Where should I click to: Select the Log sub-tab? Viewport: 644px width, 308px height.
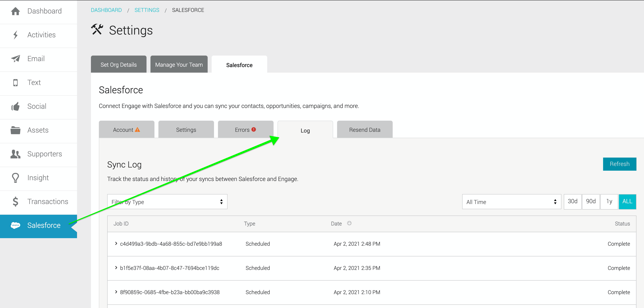pyautogui.click(x=305, y=130)
